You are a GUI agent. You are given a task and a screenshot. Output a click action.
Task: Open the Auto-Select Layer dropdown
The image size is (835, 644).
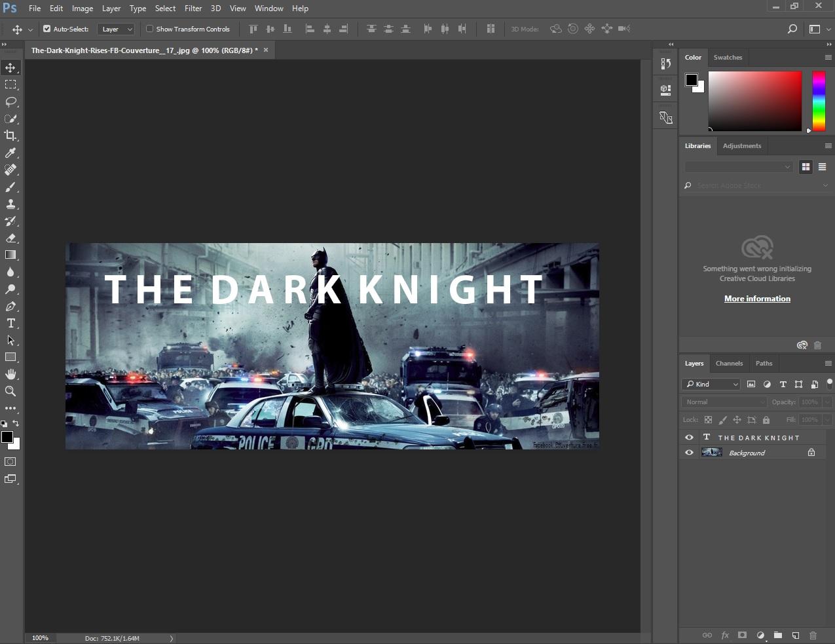[116, 29]
